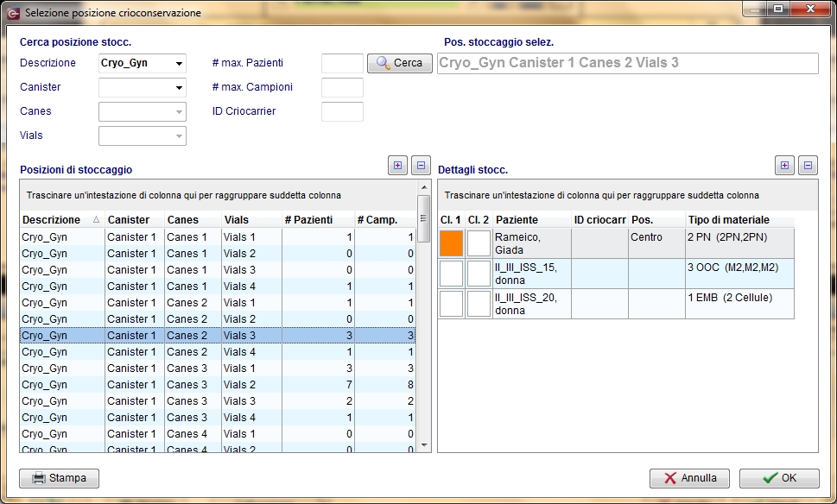
Task: Collapse all rows in Posizioni di stoccaggio
Action: (x=421, y=166)
